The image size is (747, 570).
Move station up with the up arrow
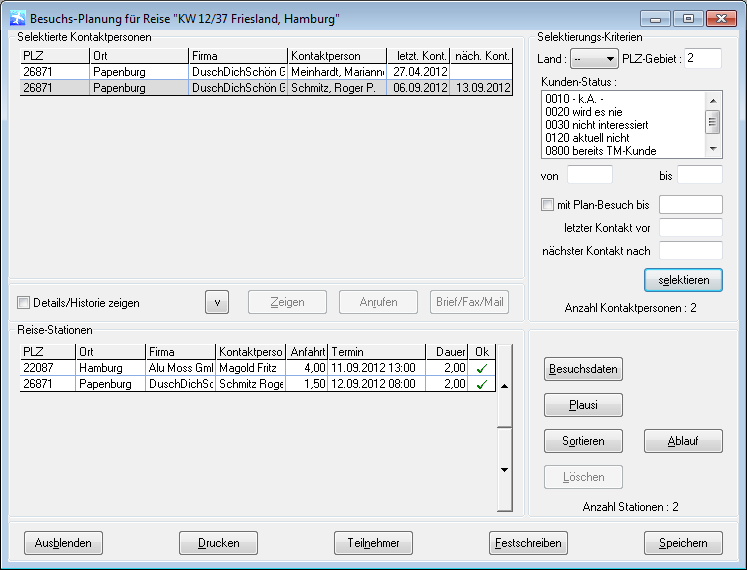(503, 384)
